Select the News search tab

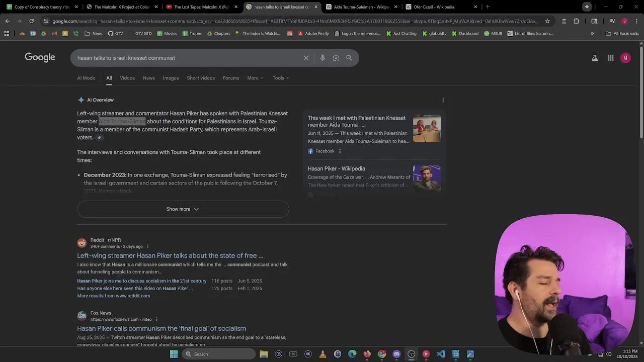click(x=148, y=78)
